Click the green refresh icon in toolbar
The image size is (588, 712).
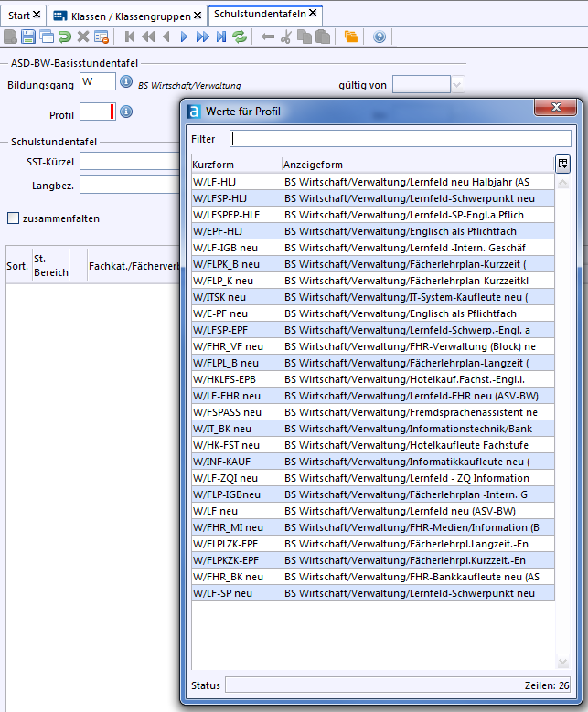(x=240, y=37)
